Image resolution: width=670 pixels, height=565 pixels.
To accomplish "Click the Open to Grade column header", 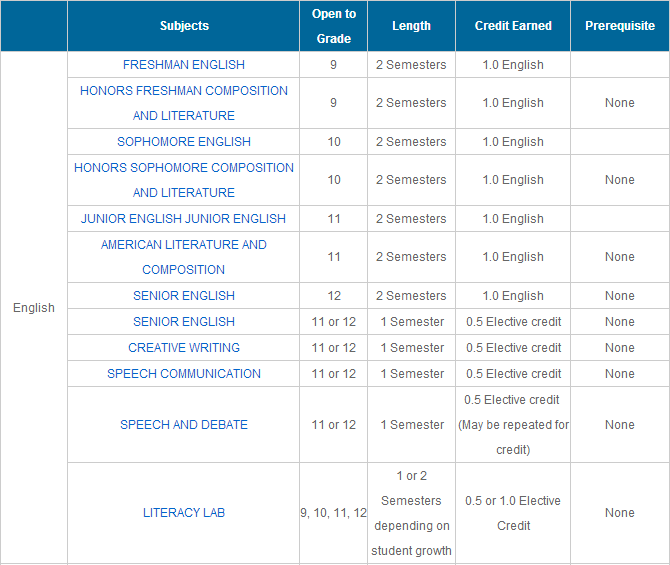I will (333, 26).
